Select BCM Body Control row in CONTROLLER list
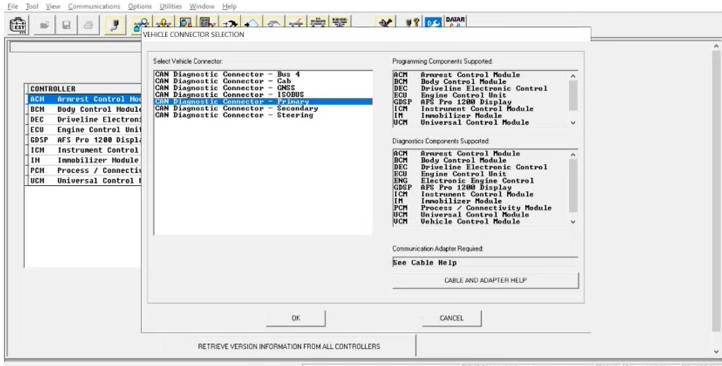Screen dimensions: 722x366 click(x=84, y=109)
